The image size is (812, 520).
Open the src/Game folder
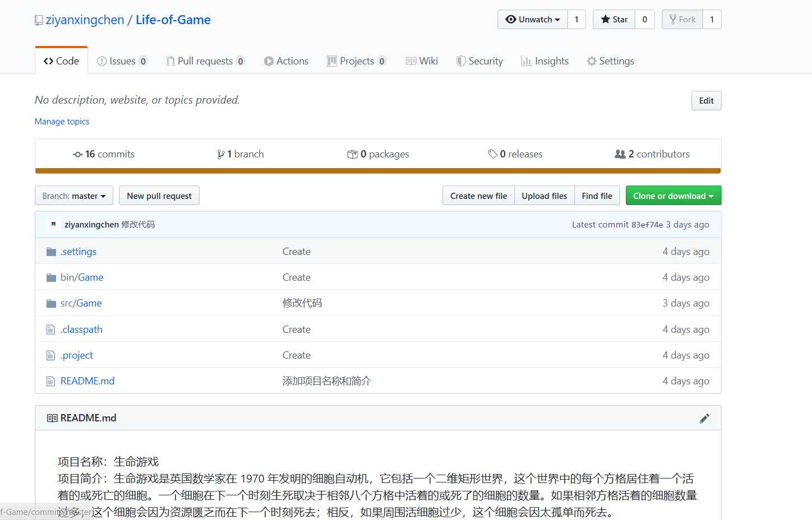(81, 303)
